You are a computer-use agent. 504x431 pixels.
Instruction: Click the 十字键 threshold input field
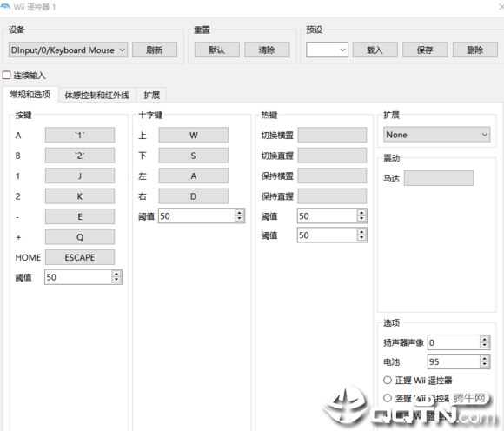pyautogui.click(x=196, y=216)
